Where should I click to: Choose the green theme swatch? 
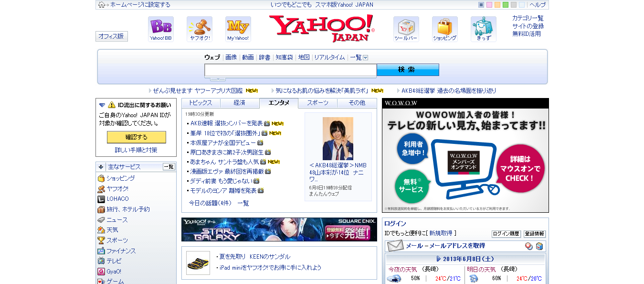click(x=506, y=5)
